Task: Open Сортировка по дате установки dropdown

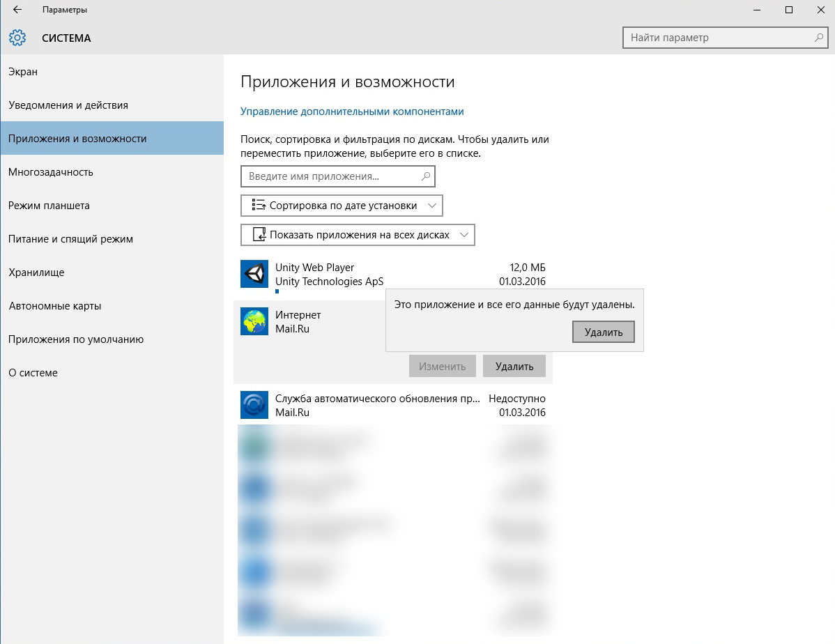Action: point(342,206)
